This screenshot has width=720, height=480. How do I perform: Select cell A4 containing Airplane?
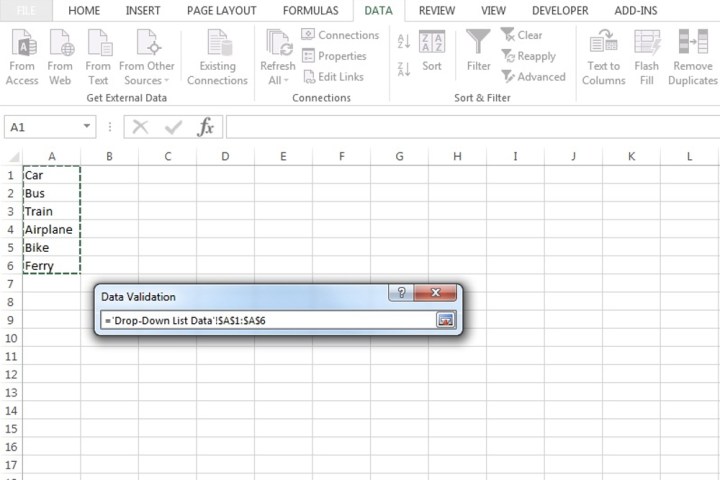click(x=50, y=230)
